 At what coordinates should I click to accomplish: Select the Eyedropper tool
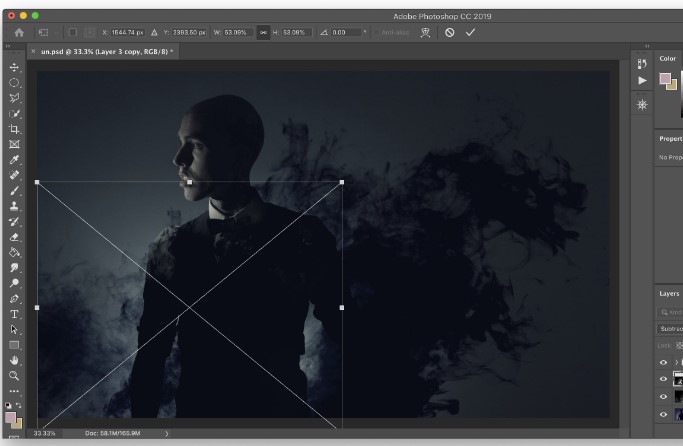(x=14, y=160)
